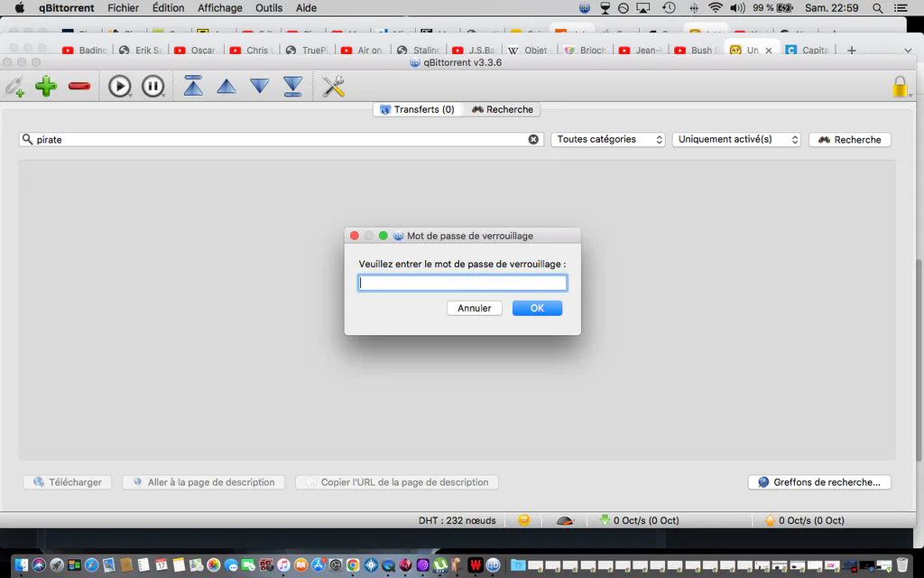The image size is (924, 578).
Task: Open the Outils menu
Action: [x=269, y=8]
